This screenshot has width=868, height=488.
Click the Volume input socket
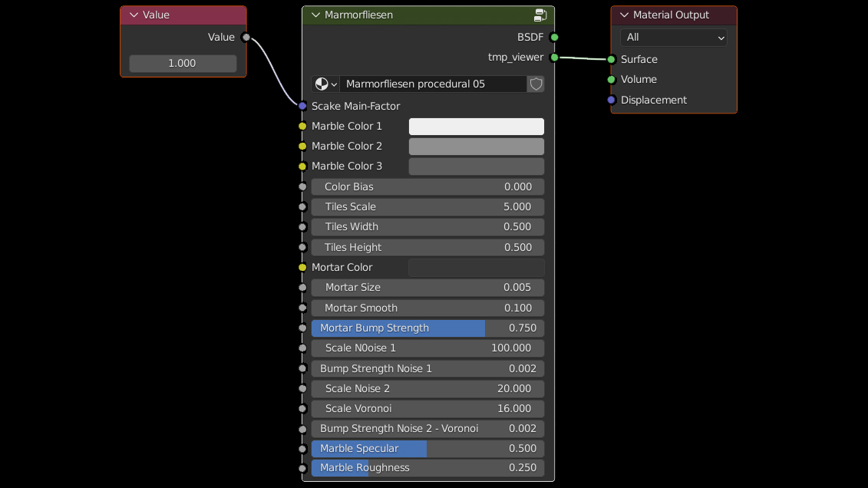tap(612, 79)
